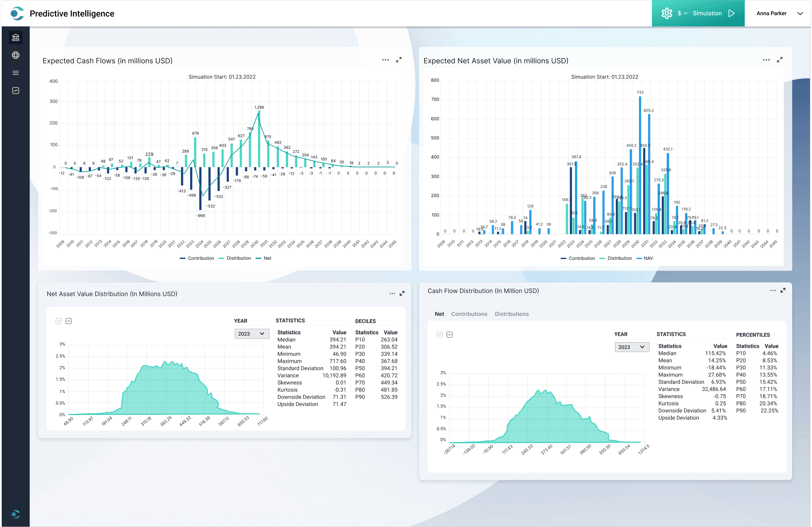
Task: Open the bank/institution home icon in sidebar
Action: point(15,37)
